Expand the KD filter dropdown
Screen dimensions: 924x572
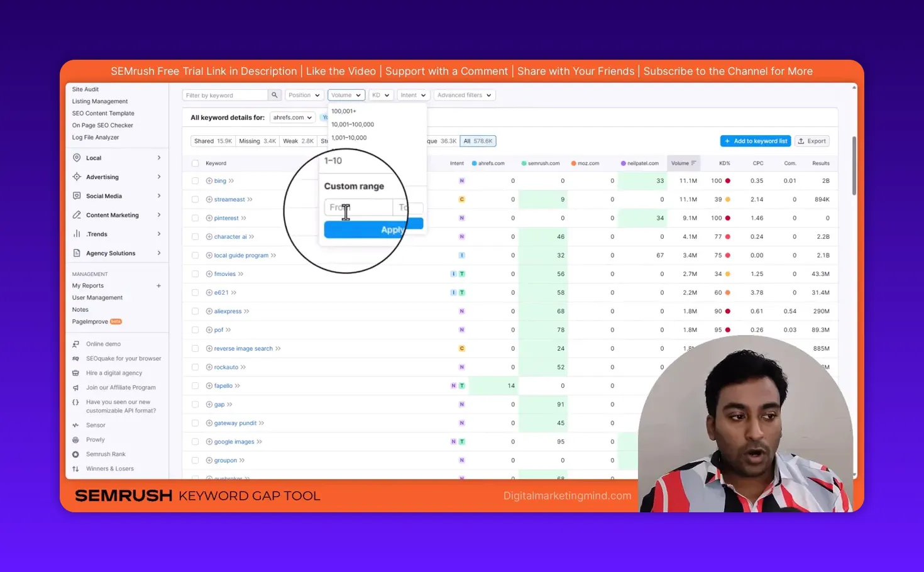click(381, 94)
